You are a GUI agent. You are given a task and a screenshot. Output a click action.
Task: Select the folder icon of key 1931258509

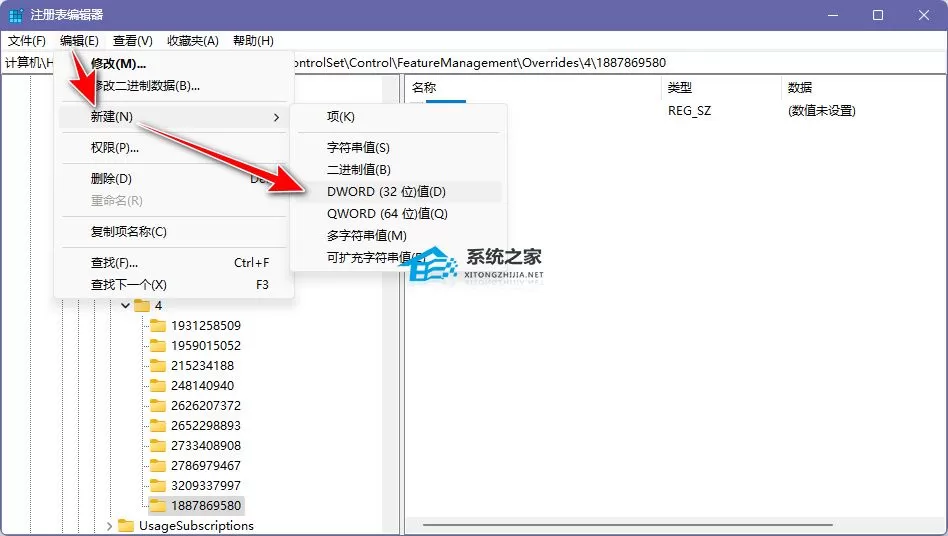158,326
